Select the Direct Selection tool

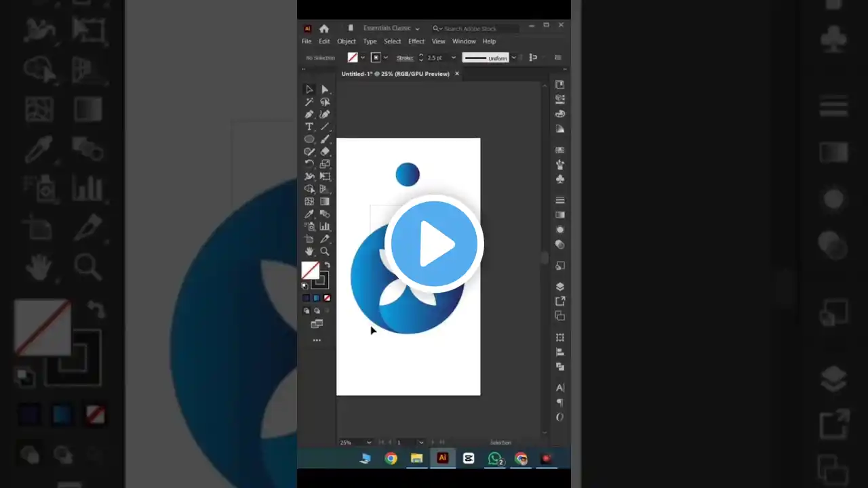tap(325, 89)
